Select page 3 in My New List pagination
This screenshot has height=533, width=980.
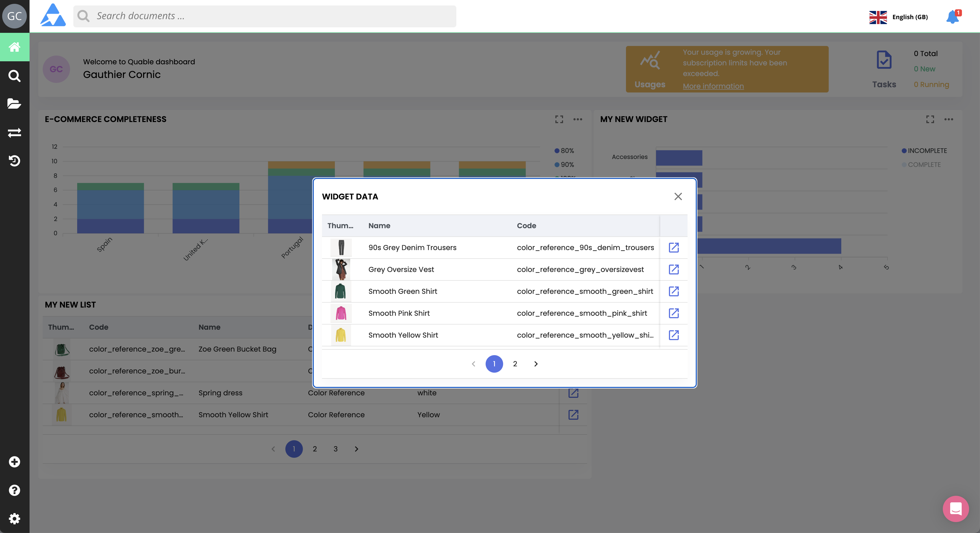pyautogui.click(x=335, y=449)
